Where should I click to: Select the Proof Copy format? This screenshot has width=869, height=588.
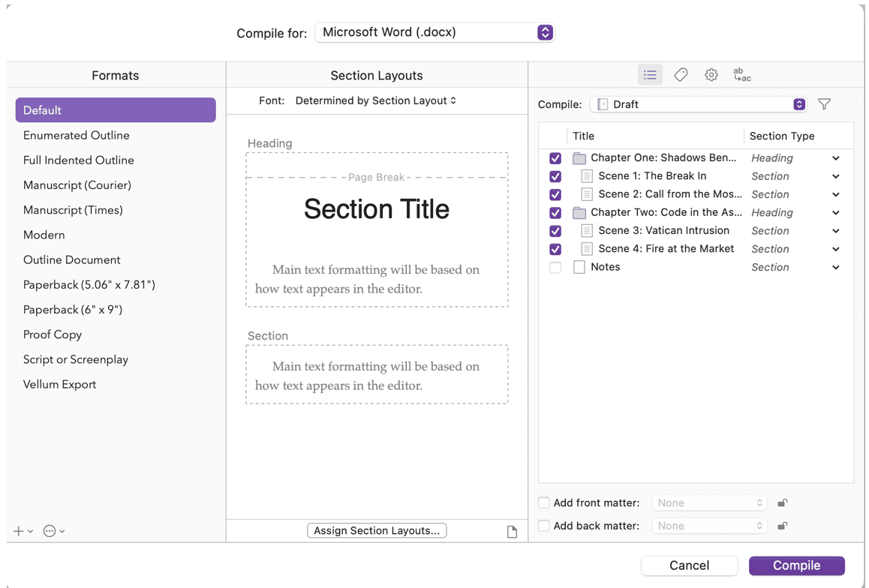coord(116,334)
